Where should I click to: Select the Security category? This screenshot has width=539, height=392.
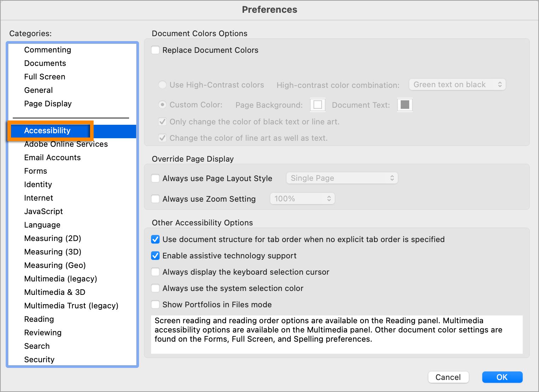click(39, 359)
